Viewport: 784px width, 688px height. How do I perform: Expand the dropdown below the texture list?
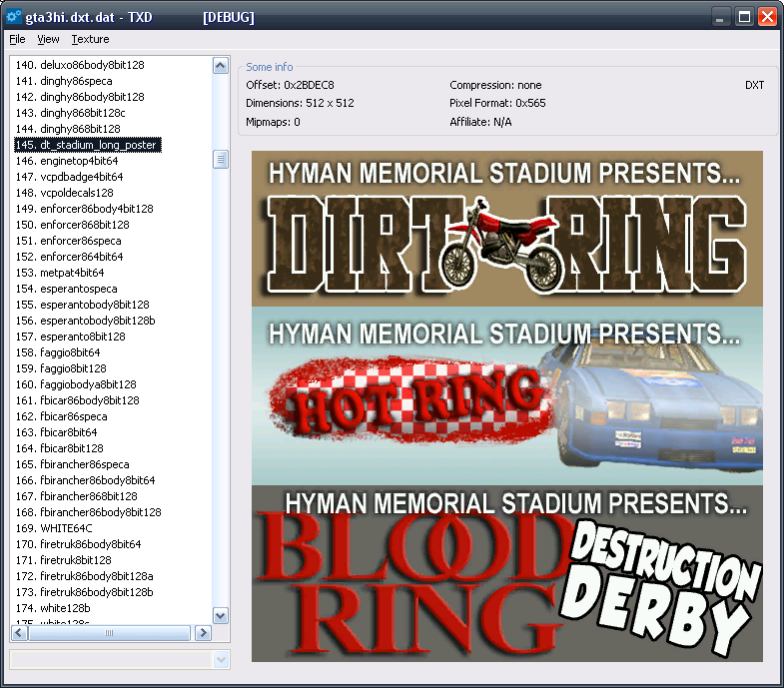221,660
